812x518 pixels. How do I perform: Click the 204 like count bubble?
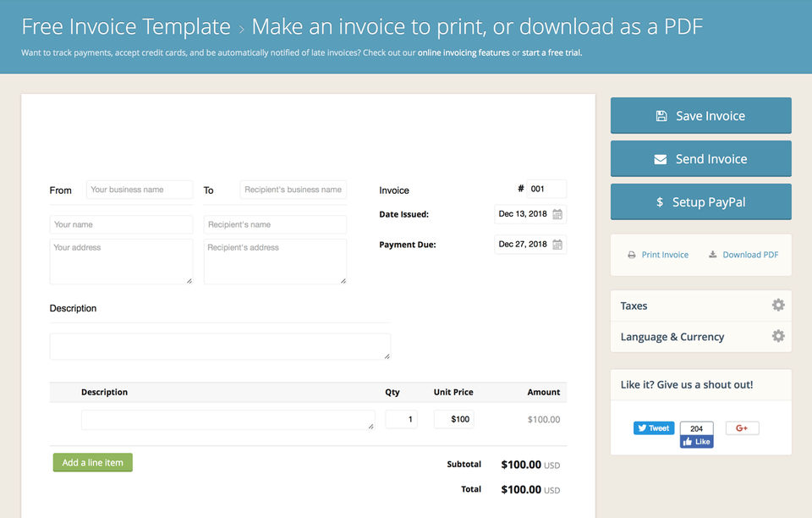pos(696,428)
